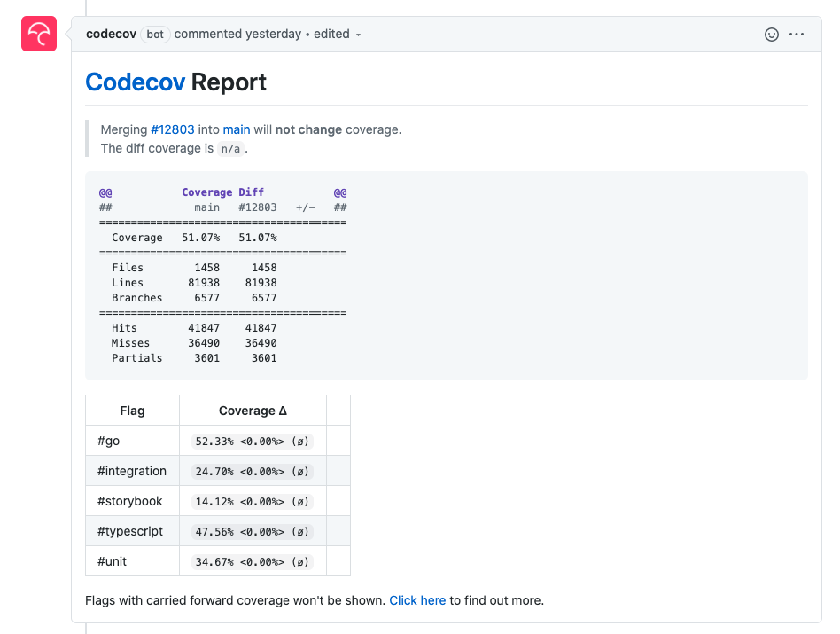Viewport: 840px width, 634px height.
Task: Click the Codecov heading link
Action: 135,82
